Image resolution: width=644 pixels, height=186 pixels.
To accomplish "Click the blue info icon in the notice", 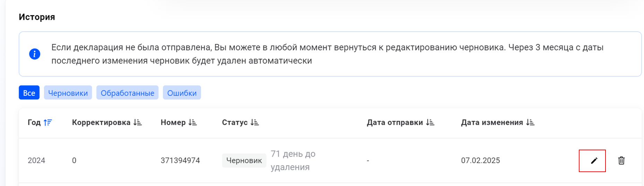I will pyautogui.click(x=35, y=54).
